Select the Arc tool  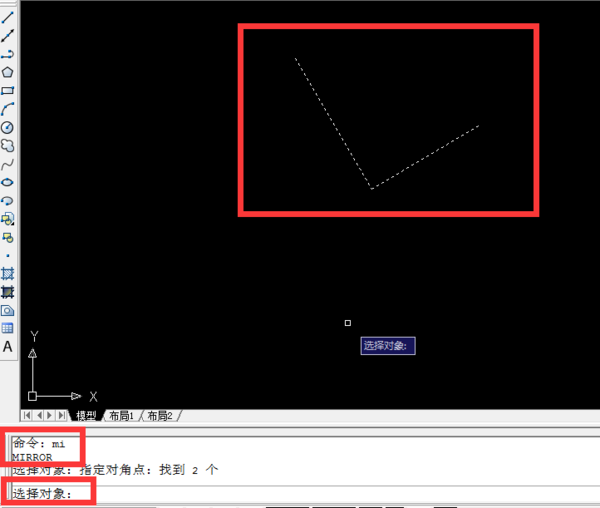8,109
